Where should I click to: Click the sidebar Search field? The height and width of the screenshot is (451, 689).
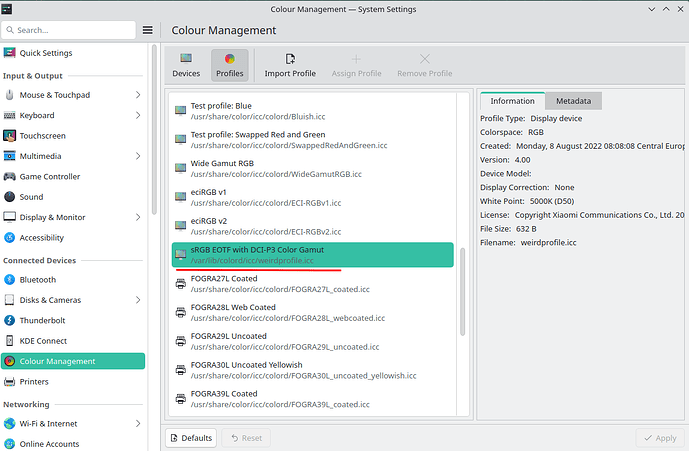[72, 30]
